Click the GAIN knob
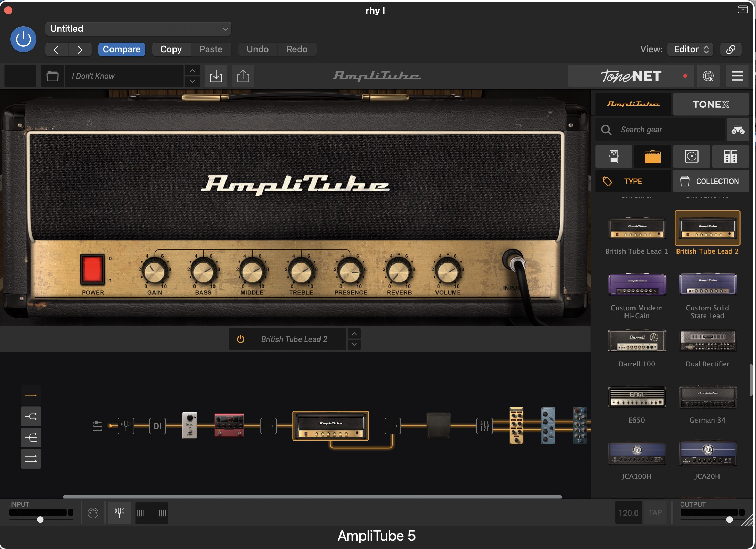Viewport: 756px width, 549px height. coord(155,272)
